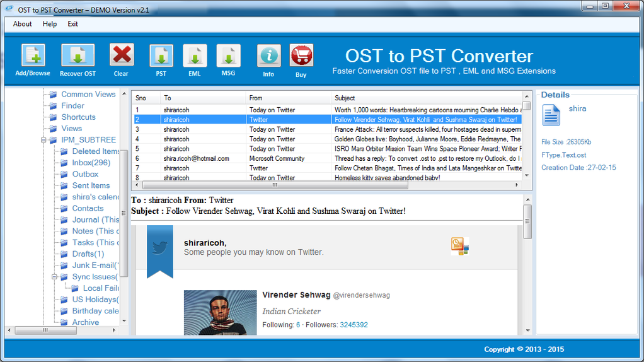The image size is (644, 362).
Task: Export to EML using EML icon
Action: [195, 55]
